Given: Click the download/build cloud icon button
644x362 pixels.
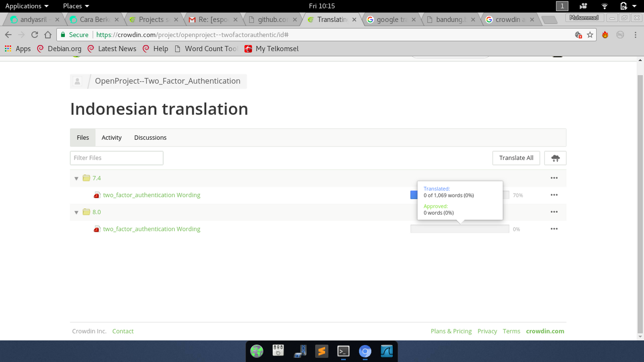Looking at the screenshot, I should point(555,158).
